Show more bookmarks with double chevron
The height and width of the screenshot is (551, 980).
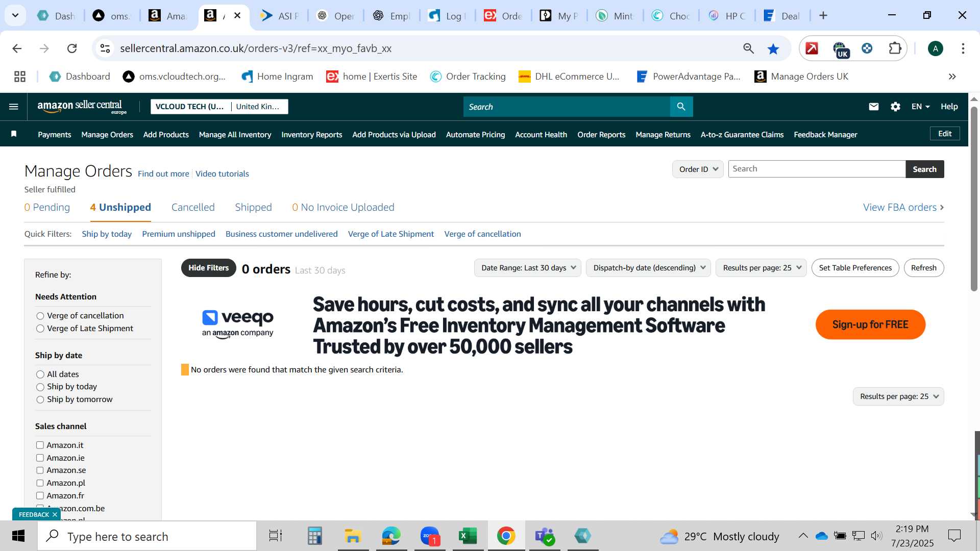(952, 77)
